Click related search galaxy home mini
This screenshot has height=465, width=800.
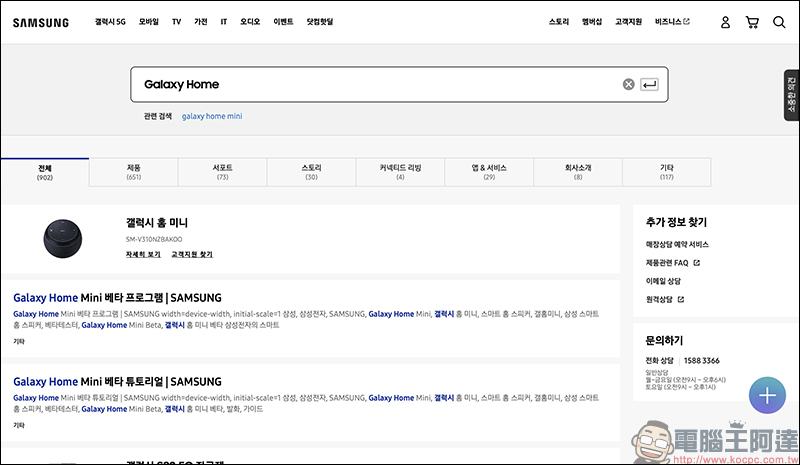(212, 116)
